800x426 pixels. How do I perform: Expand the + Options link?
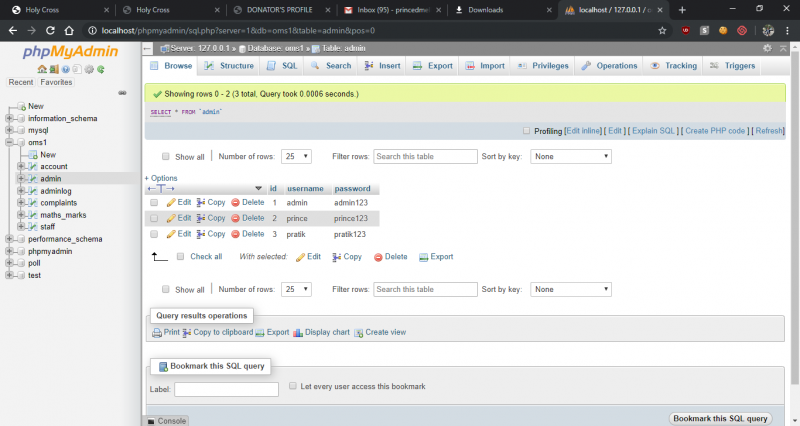[x=161, y=178]
